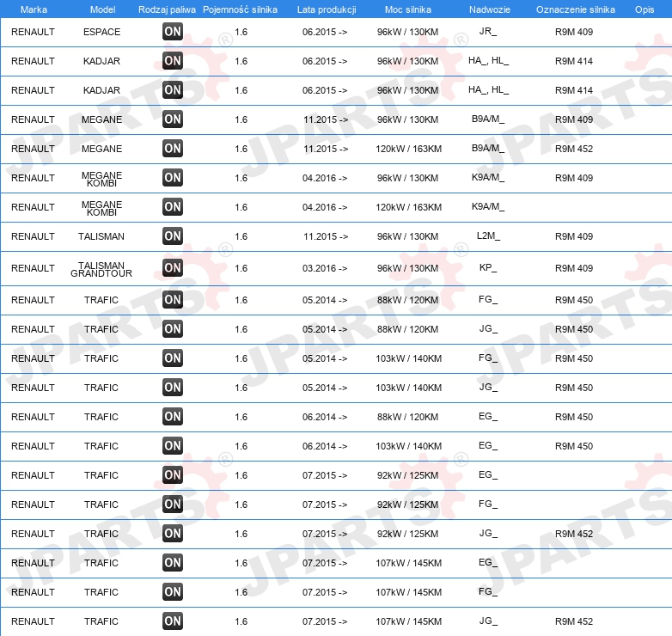Click the ON icon in the TALISMAN L2M_ row

coord(173,235)
